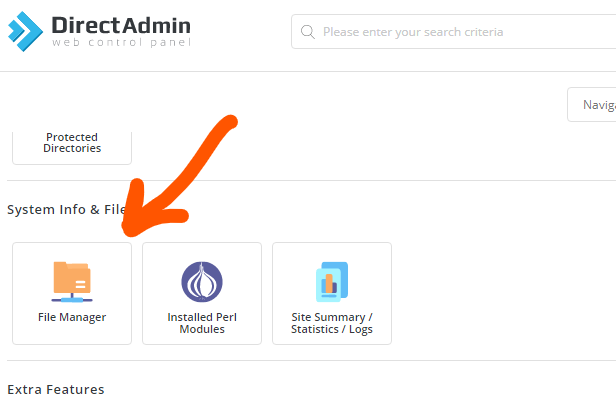
Task: Click the DirectAdmin wordmark text
Action: click(120, 23)
